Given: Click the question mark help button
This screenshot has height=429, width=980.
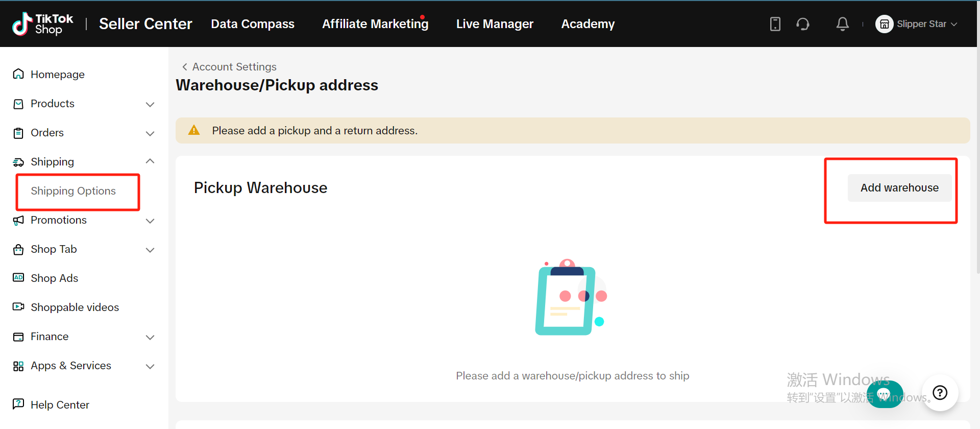Looking at the screenshot, I should pos(940,393).
